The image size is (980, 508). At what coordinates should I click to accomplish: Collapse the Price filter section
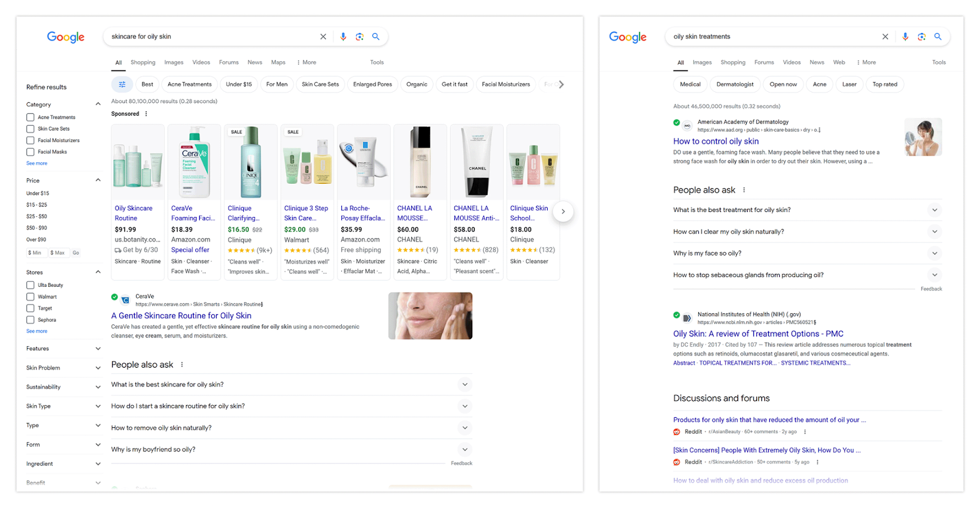click(98, 180)
